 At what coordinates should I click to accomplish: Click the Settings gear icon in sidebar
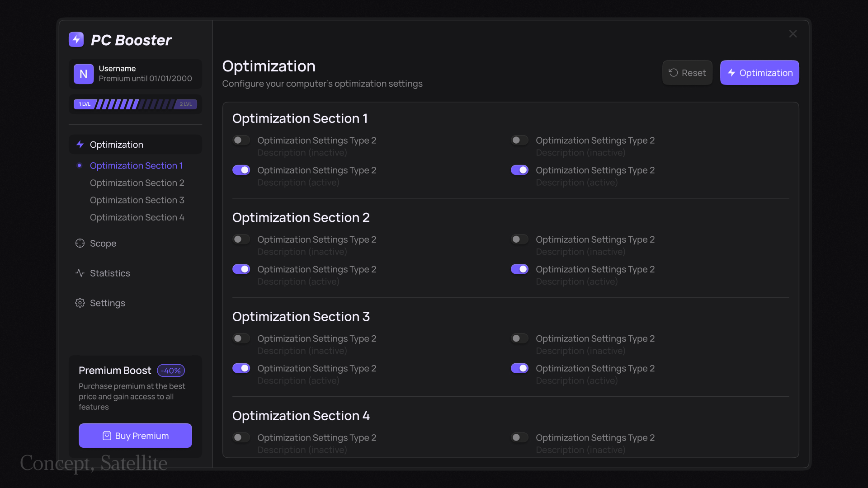(80, 303)
